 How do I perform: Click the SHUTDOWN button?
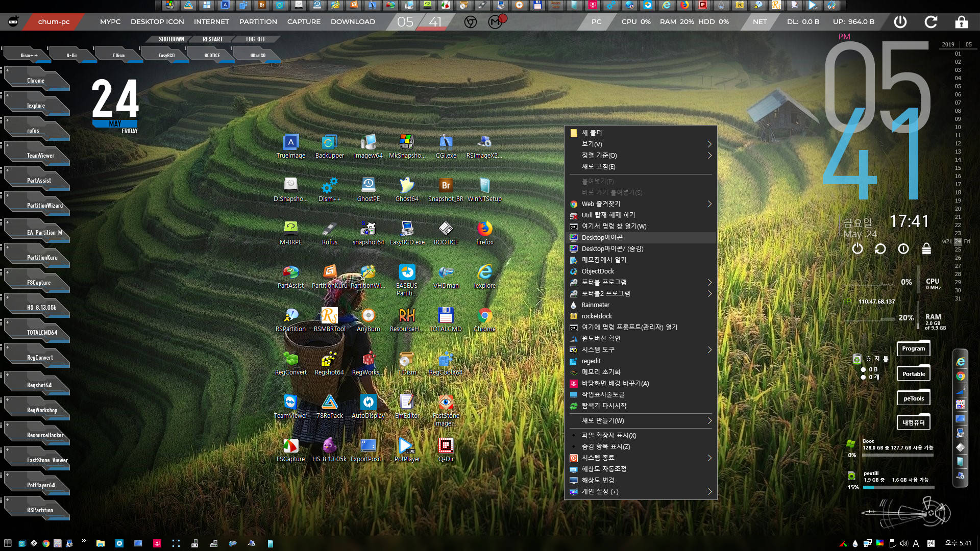coord(171,39)
